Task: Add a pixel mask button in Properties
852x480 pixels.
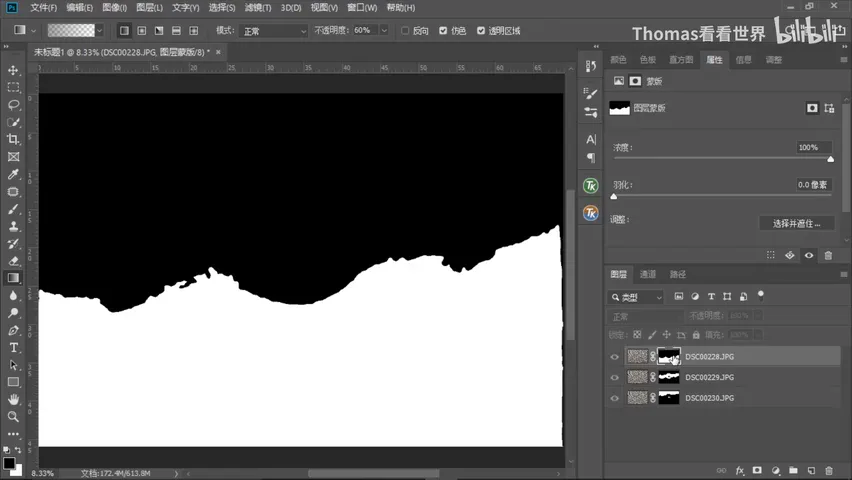Action: coord(812,108)
